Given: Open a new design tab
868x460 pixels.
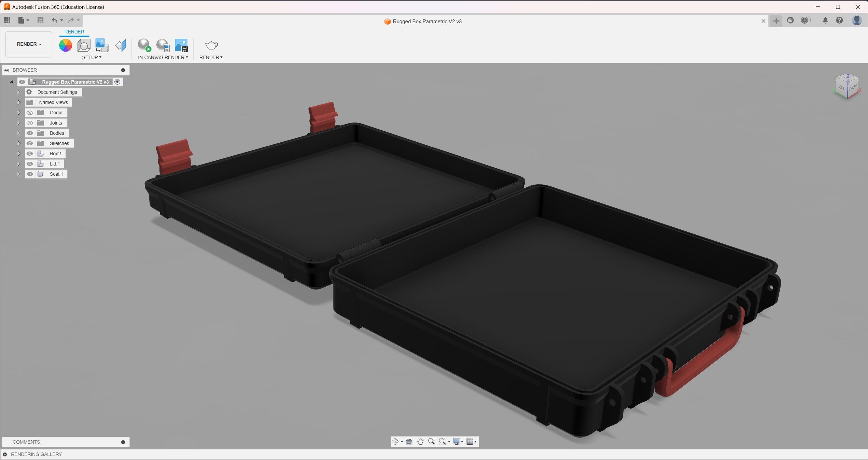Looking at the screenshot, I should (x=776, y=21).
